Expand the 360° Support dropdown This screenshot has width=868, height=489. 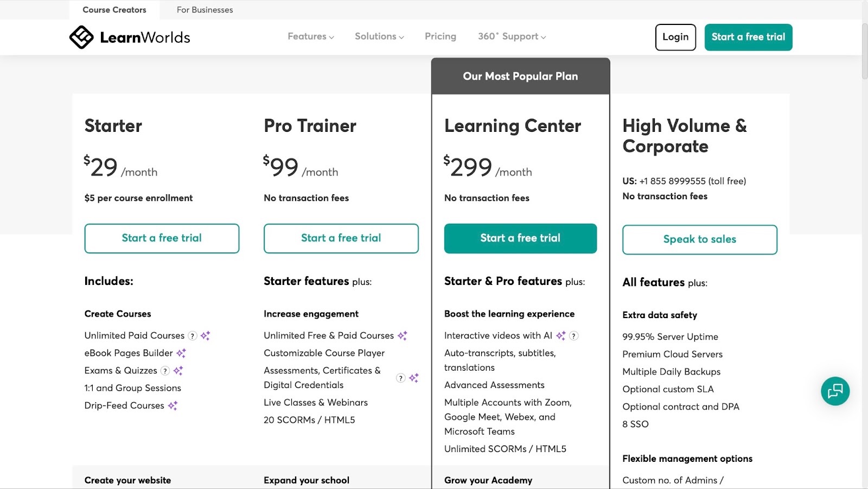(512, 36)
